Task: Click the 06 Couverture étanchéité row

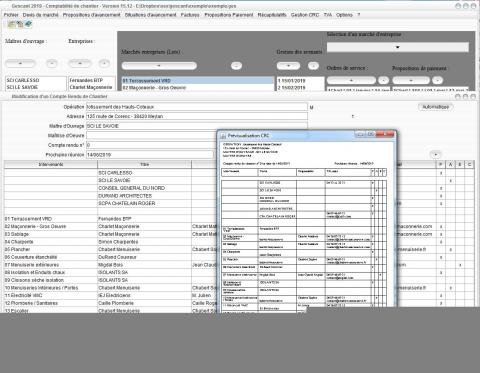Action: tap(51, 257)
